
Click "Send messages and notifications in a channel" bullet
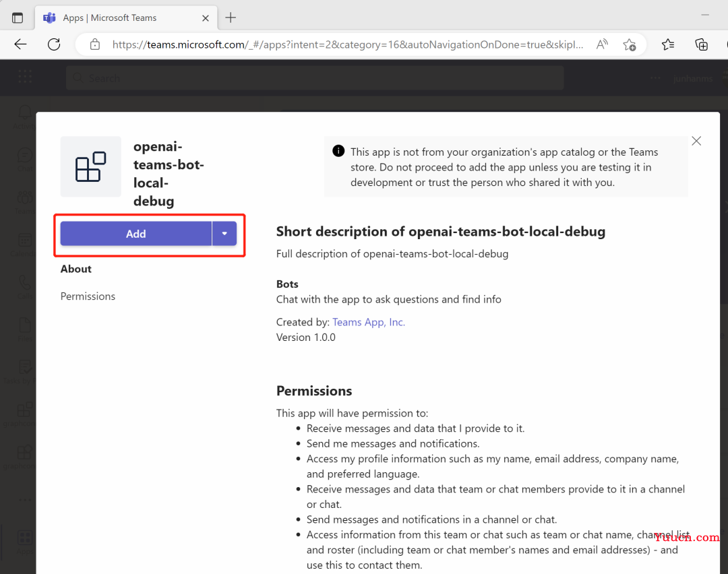431,519
